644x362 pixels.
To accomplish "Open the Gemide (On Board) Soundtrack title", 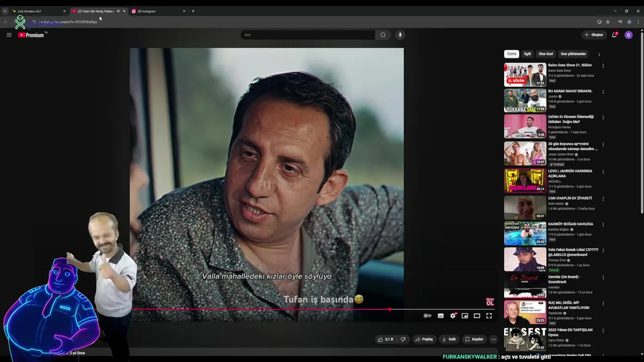I will [564, 279].
